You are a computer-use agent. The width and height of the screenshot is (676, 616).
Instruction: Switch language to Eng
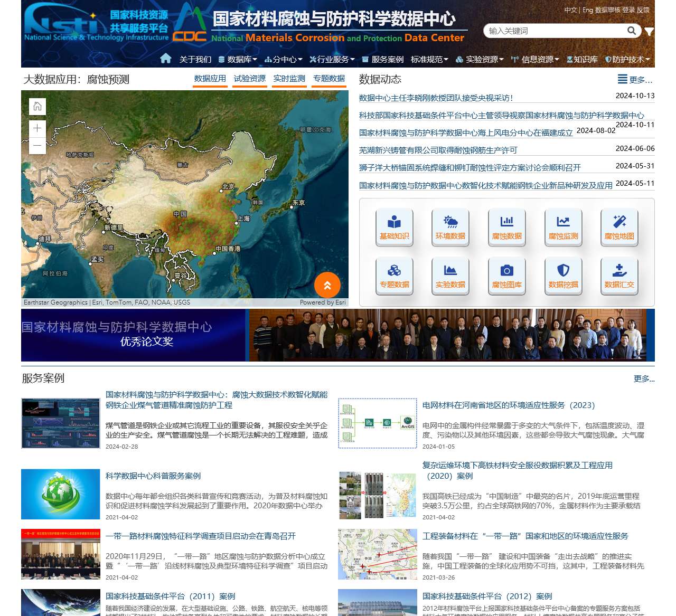[588, 10]
